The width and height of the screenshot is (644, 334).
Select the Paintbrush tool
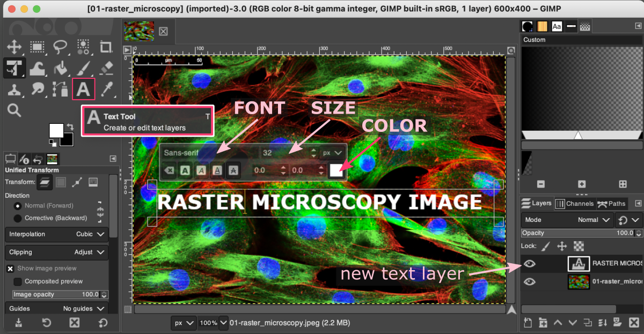point(83,68)
